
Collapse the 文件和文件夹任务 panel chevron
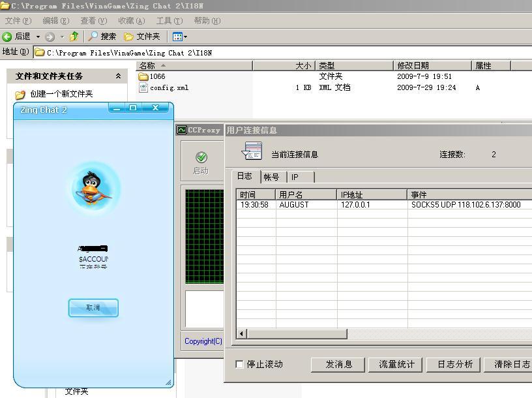[118, 76]
